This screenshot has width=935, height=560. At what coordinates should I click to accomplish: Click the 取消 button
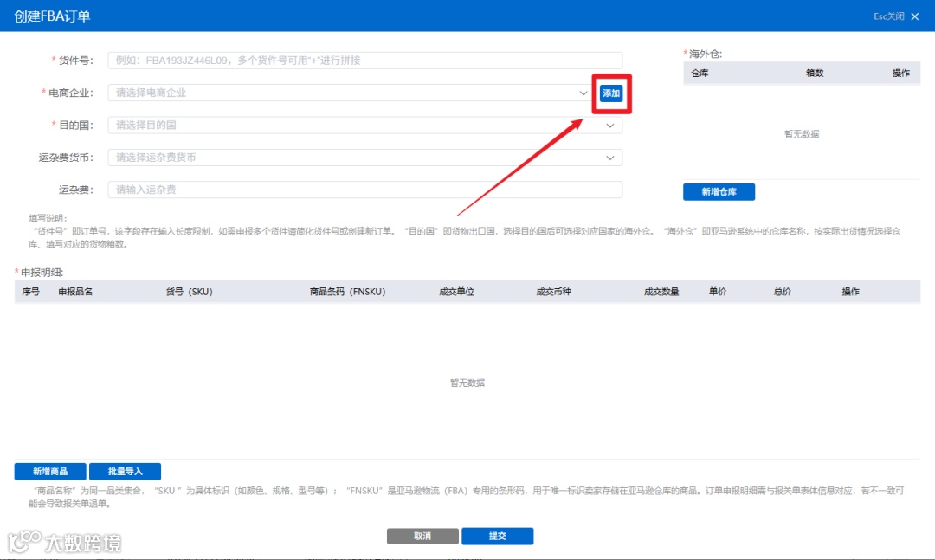(422, 536)
